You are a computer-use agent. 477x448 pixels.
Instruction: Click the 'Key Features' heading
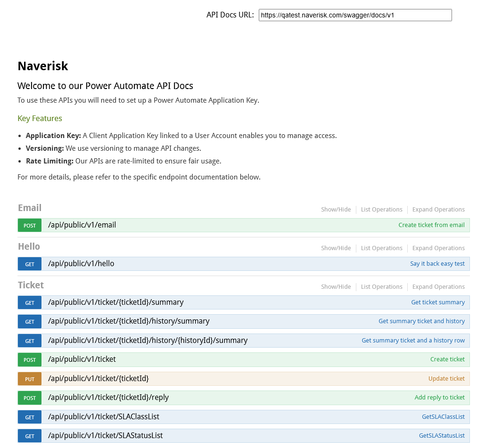tap(40, 118)
